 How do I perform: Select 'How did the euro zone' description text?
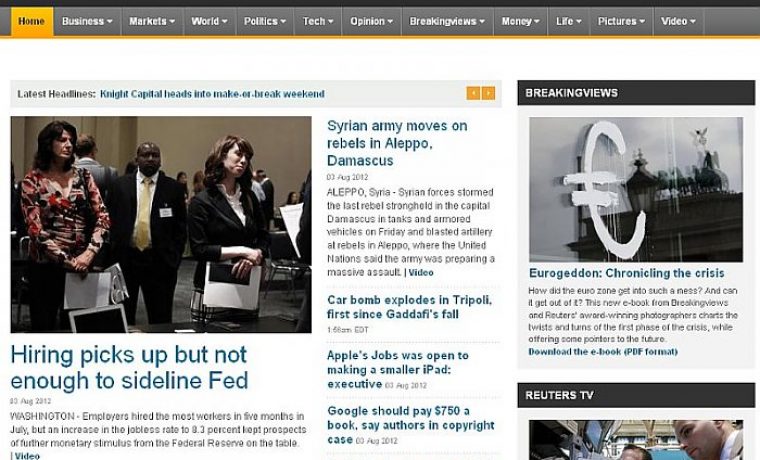[633, 315]
